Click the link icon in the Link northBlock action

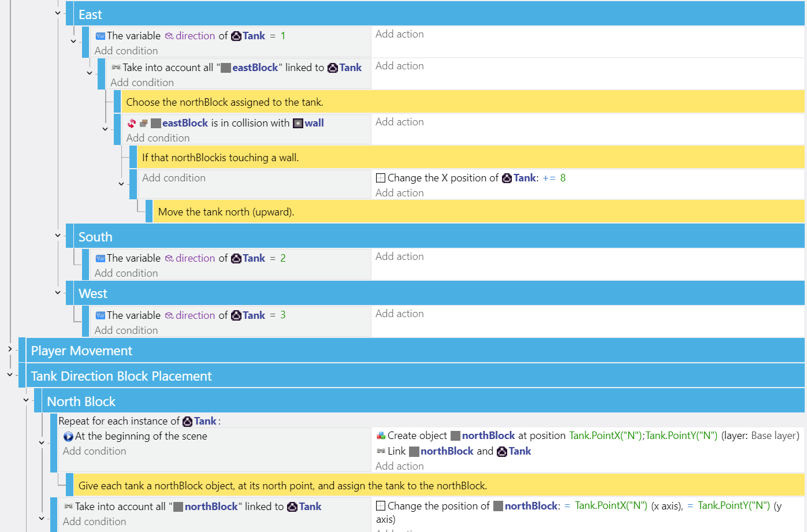click(x=381, y=451)
